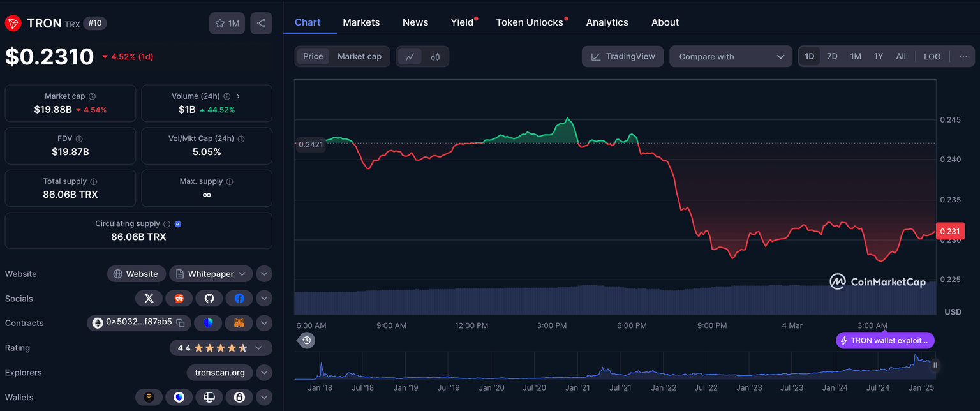The height and width of the screenshot is (411, 980).
Task: Toggle chart to Market cap
Action: [359, 57]
